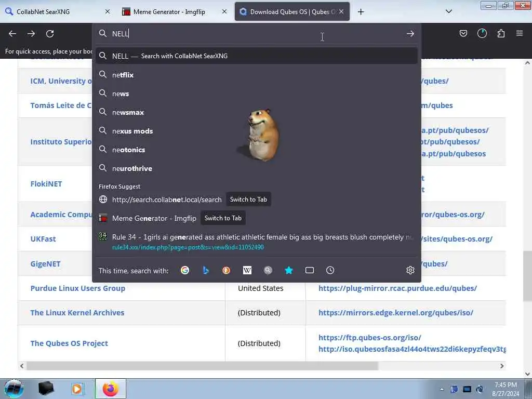
Task: Click the table scrollbar left arrow
Action: 22,366
